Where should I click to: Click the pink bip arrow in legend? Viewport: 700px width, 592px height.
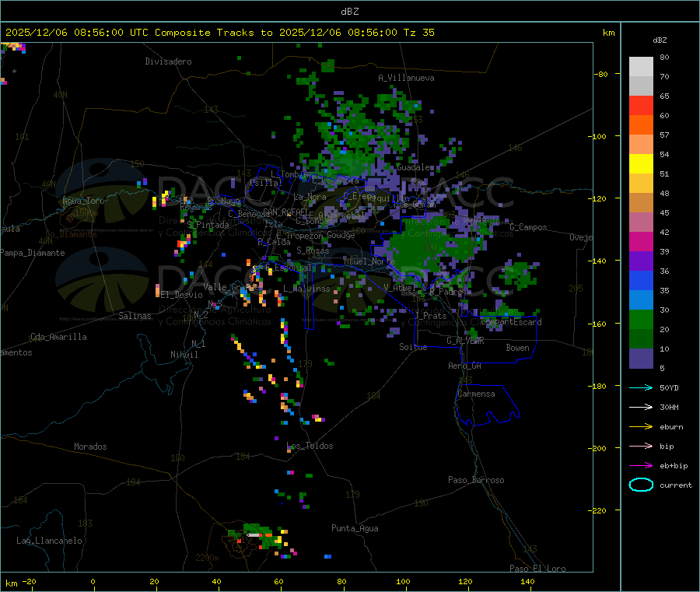[641, 446]
